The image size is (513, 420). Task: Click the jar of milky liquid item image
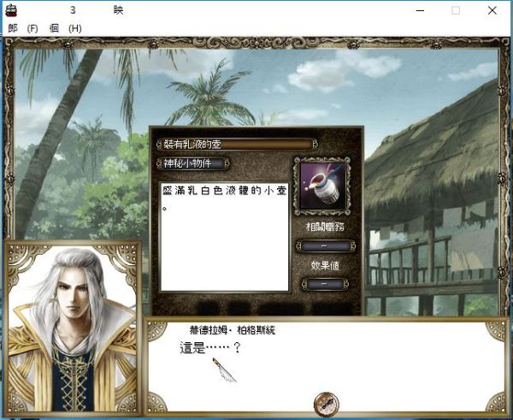click(x=323, y=186)
